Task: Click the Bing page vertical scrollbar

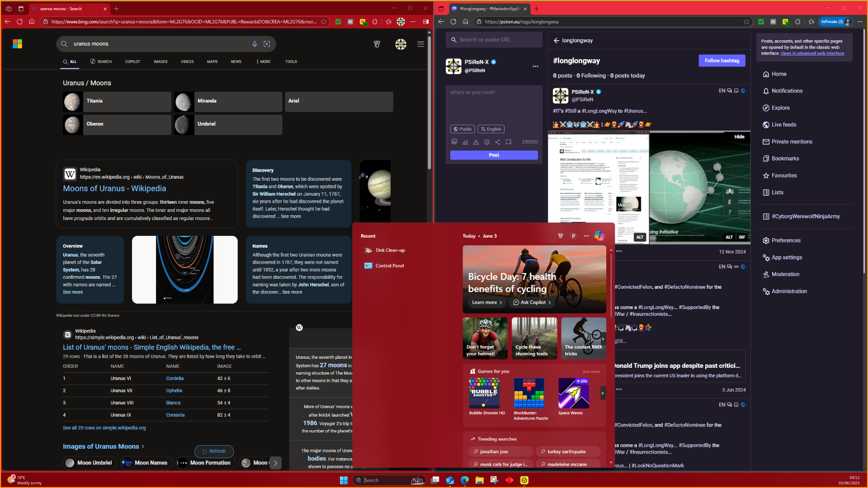Action: [429, 104]
